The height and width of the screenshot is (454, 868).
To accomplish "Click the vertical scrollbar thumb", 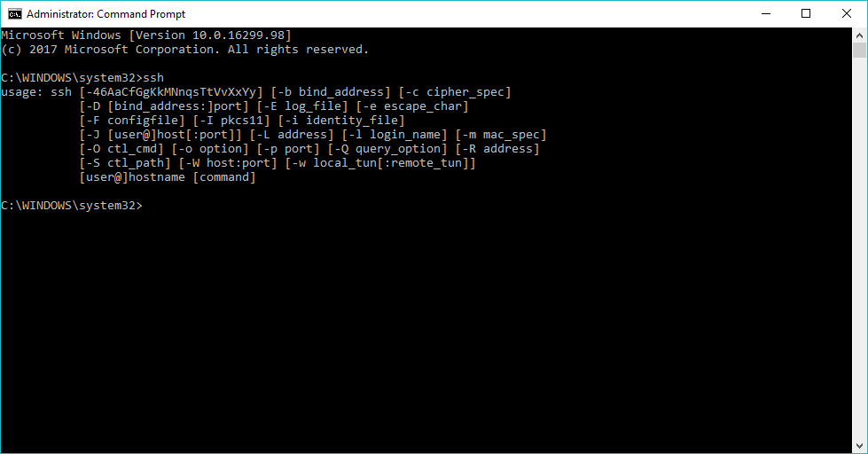I will point(859,50).
